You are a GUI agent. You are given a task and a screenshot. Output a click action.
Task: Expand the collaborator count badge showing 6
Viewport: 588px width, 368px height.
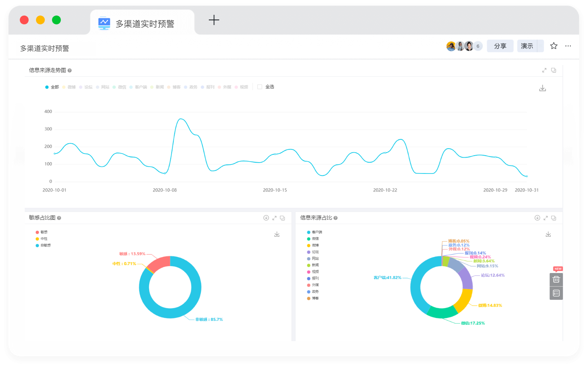478,46
